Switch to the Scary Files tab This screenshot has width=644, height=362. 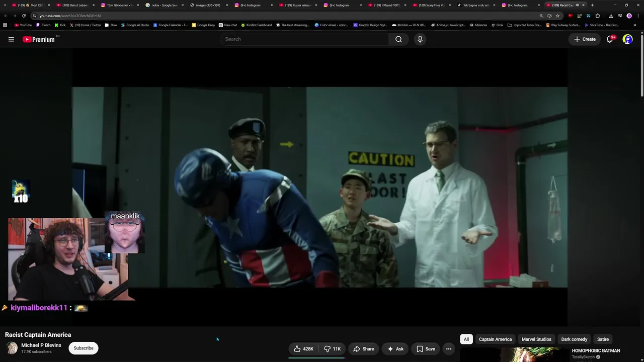[431, 5]
